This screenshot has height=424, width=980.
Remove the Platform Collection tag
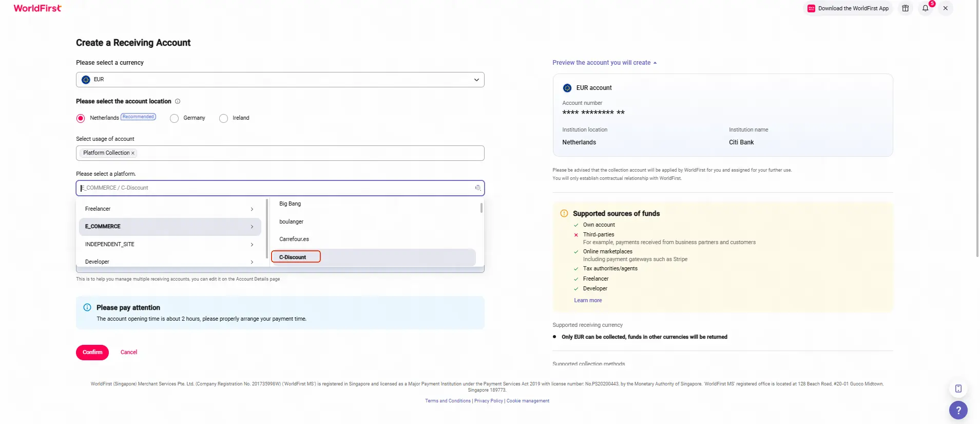click(133, 153)
